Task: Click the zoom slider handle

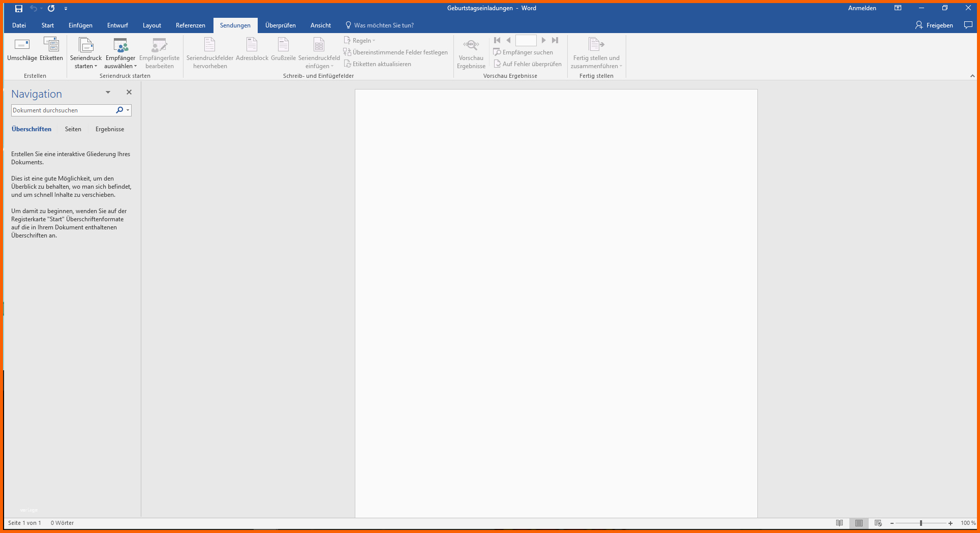Action: pyautogui.click(x=921, y=523)
